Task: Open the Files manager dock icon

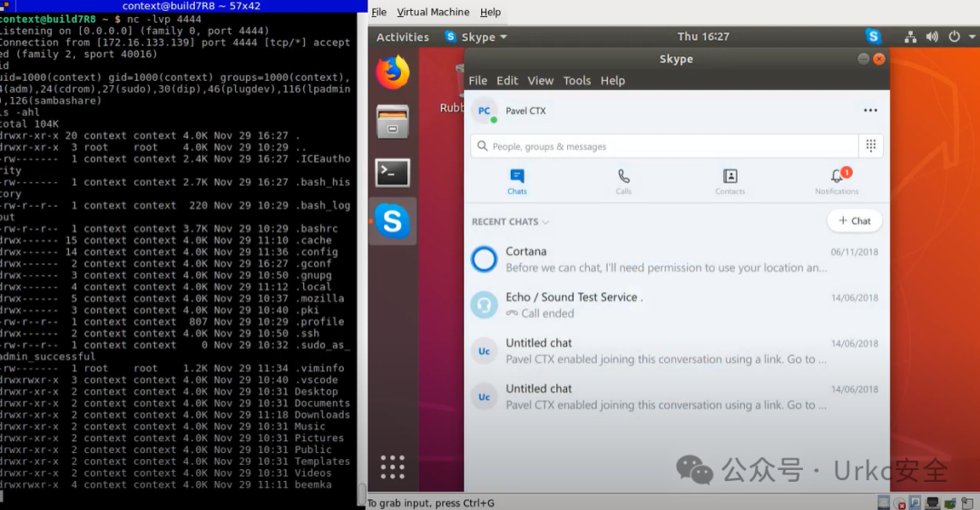Action: coord(393,122)
